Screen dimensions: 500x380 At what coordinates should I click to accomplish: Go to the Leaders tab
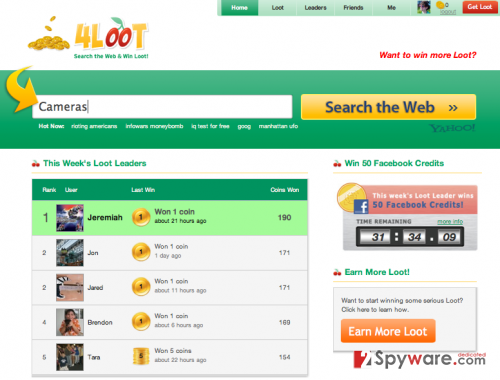pos(315,8)
